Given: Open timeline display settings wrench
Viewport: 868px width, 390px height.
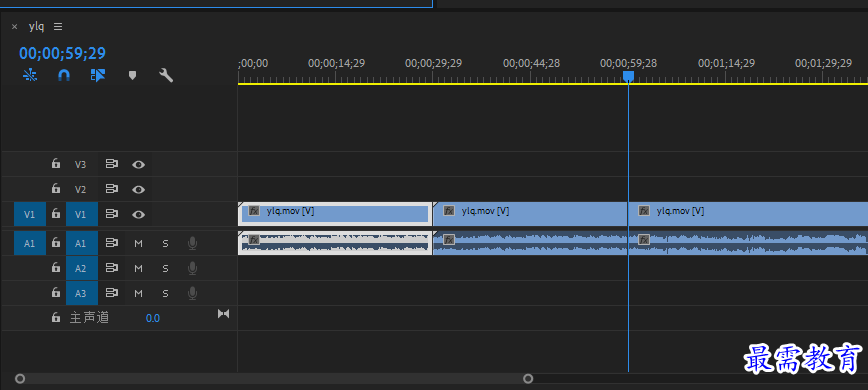Looking at the screenshot, I should pyautogui.click(x=166, y=75).
